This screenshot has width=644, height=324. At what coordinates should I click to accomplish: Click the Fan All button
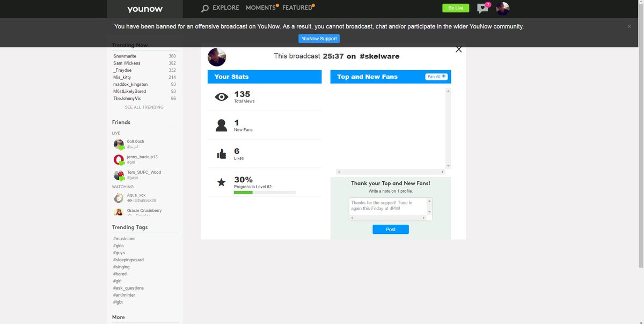click(436, 77)
